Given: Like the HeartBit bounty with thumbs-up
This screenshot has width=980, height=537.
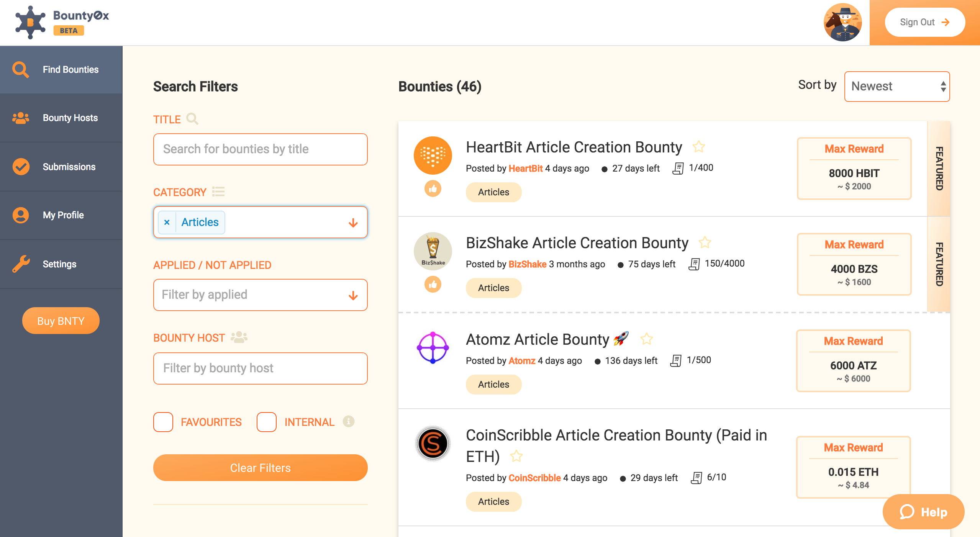Looking at the screenshot, I should tap(433, 188).
